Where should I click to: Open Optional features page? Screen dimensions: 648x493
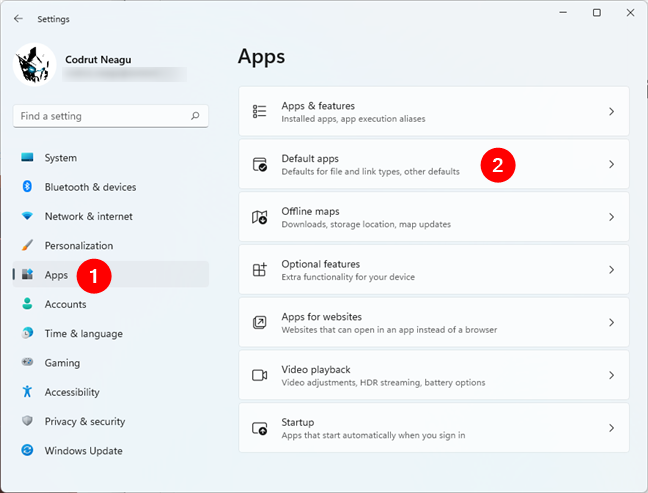pyautogui.click(x=434, y=269)
